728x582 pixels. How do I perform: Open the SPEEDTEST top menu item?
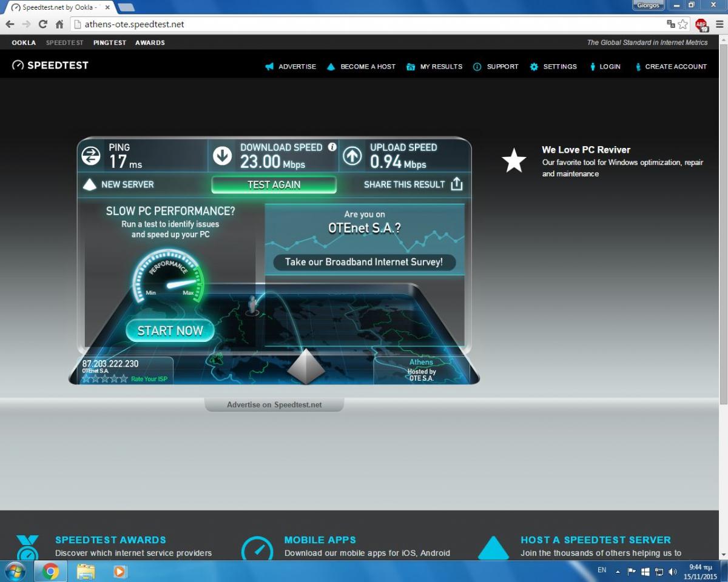(65, 42)
